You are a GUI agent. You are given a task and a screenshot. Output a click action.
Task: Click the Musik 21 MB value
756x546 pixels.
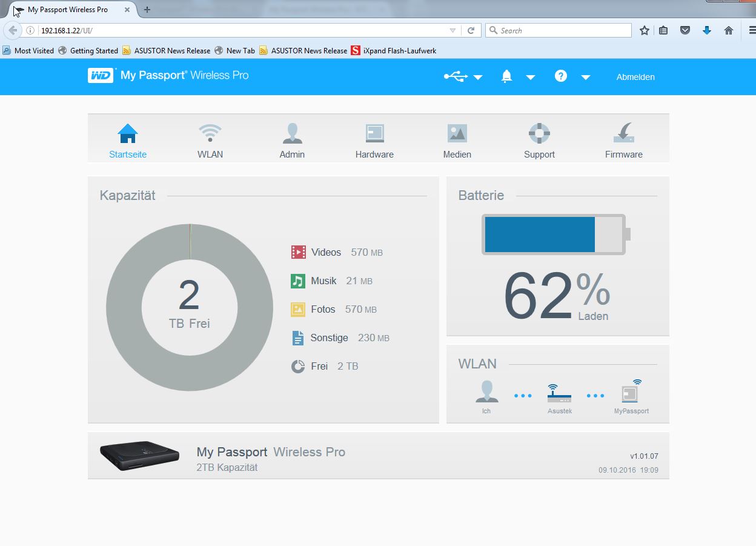click(x=359, y=281)
